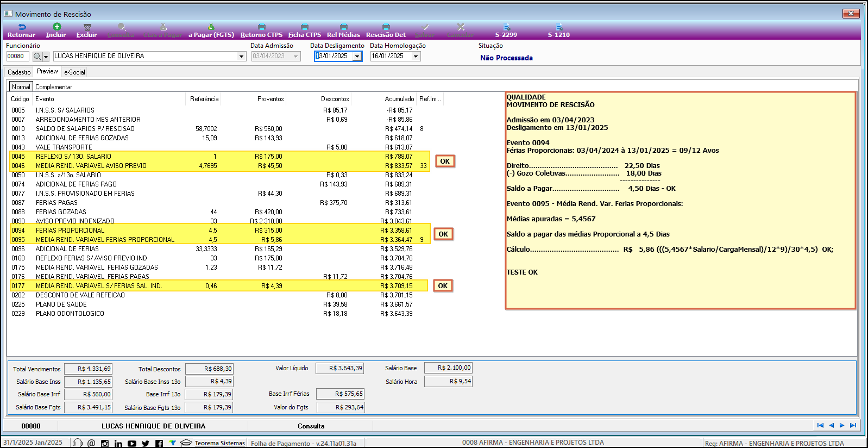868x448 pixels.
Task: Open the LinkedIn icon in status bar
Action: [x=118, y=443]
